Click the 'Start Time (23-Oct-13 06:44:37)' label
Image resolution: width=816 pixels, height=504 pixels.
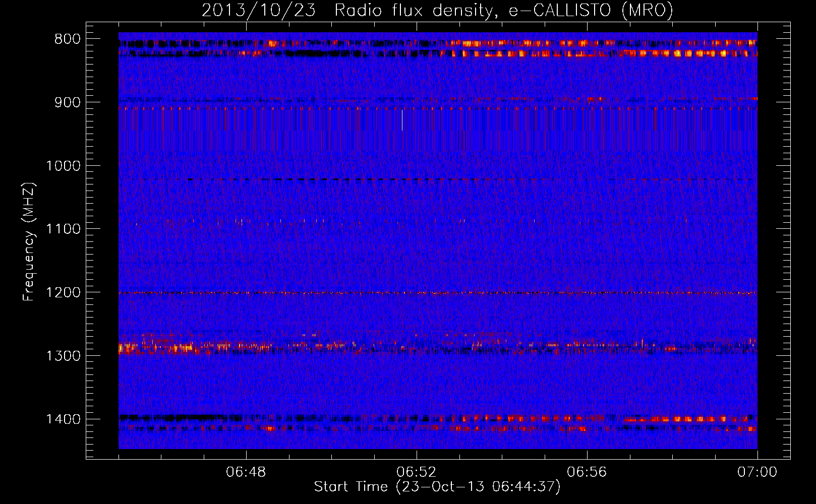click(x=437, y=487)
